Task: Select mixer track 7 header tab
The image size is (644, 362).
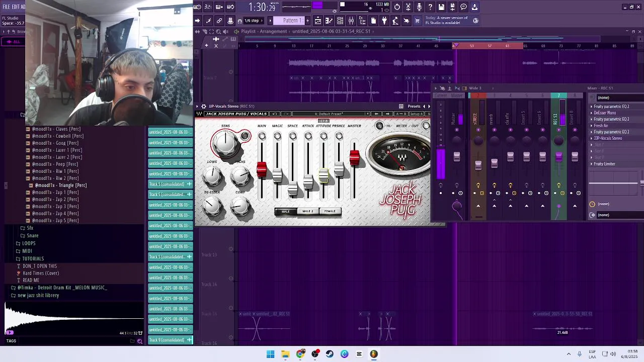Action: 558,96
